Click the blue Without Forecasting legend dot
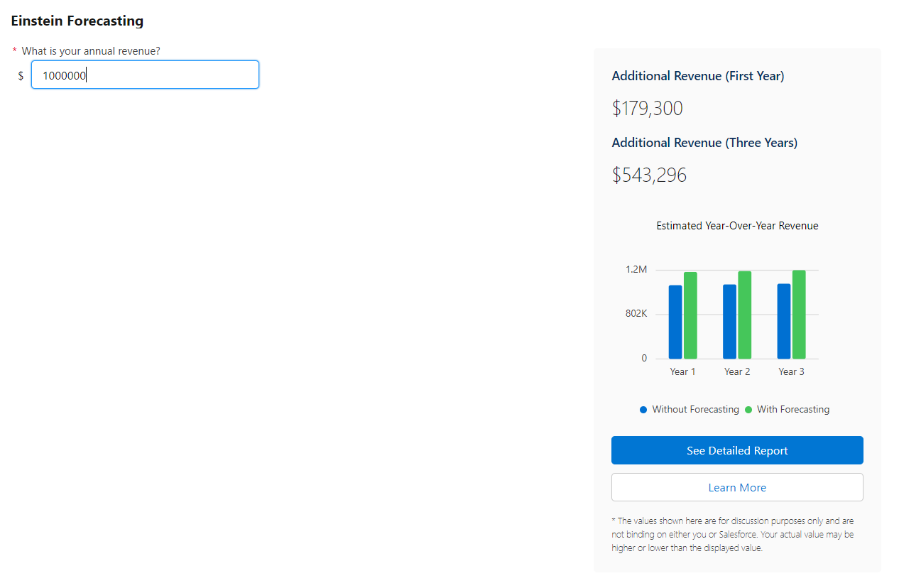899x588 pixels. point(643,410)
